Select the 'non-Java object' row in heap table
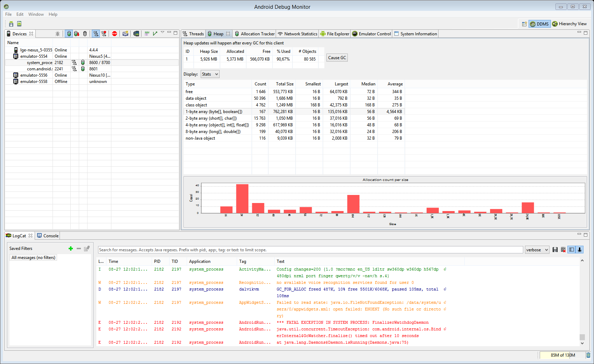 point(294,138)
